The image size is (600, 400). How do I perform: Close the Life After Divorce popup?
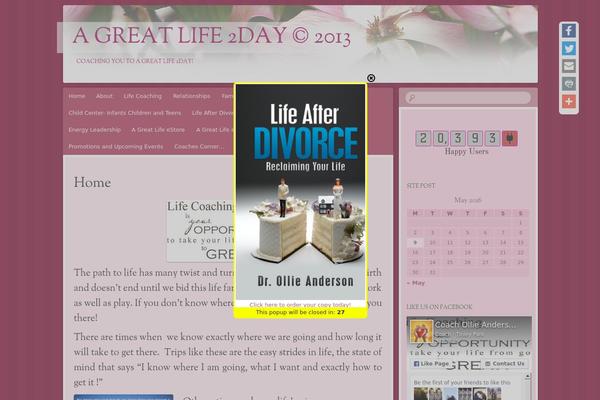[371, 78]
